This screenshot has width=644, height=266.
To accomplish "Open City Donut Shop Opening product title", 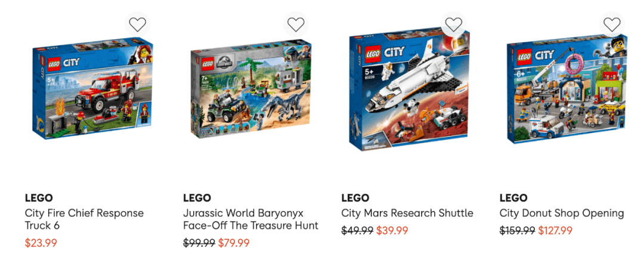I will click(x=562, y=214).
